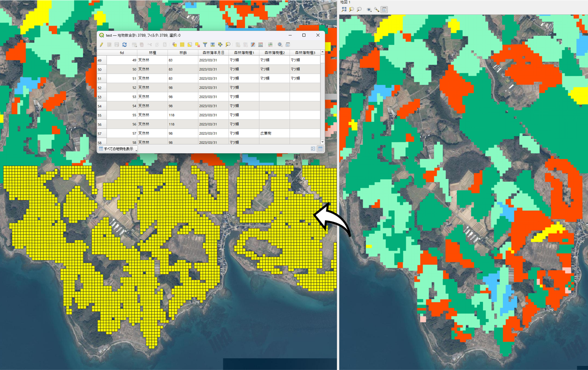Toggle editing mode with the pencil icon
Viewport: 588px width, 370px height.
click(x=102, y=45)
